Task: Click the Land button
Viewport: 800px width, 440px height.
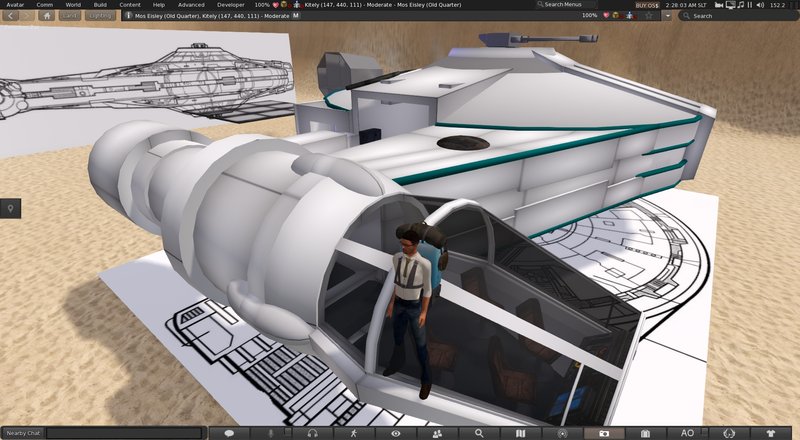Action: coord(69,16)
